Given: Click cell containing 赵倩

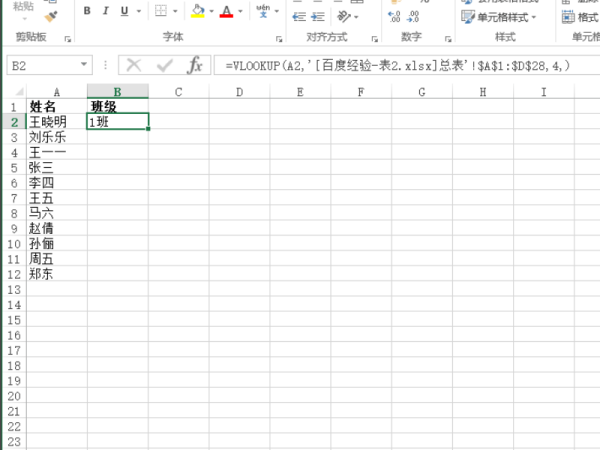Looking at the screenshot, I should 57,228.
